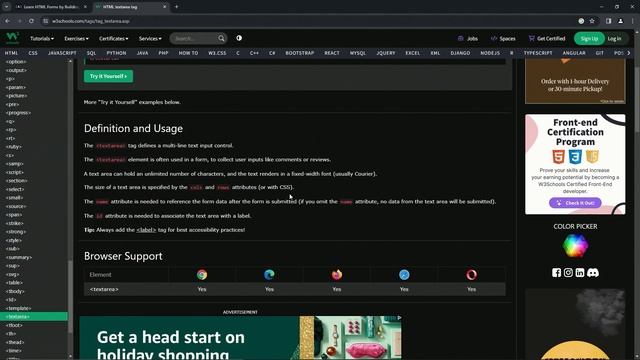This screenshot has height=360, width=640.
Task: Open <template> in the sidebar
Action: point(18,309)
